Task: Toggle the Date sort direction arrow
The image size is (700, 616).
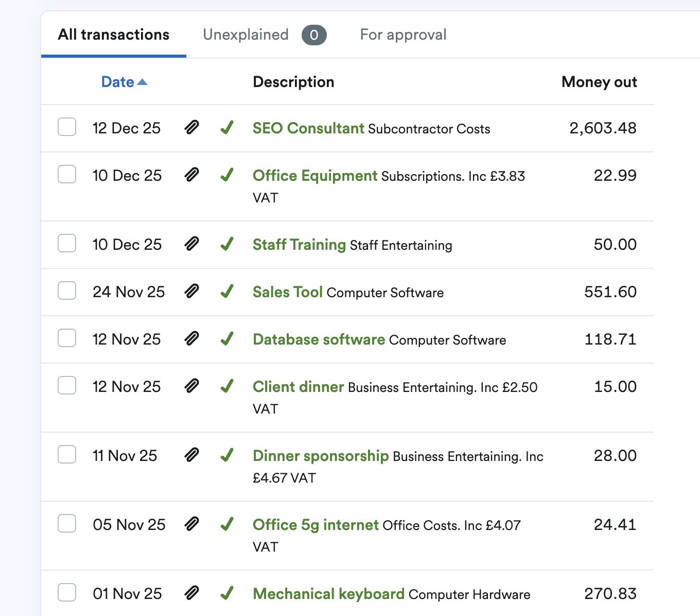Action: (143, 81)
